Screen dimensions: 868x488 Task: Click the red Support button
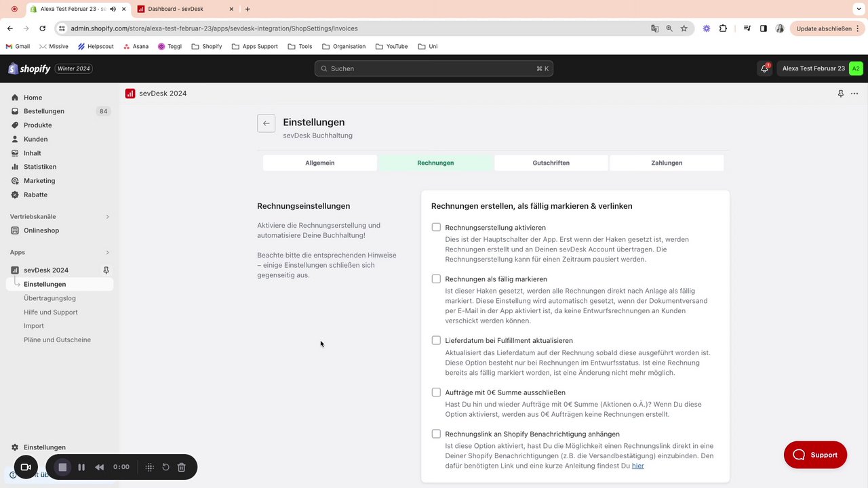coord(815,455)
